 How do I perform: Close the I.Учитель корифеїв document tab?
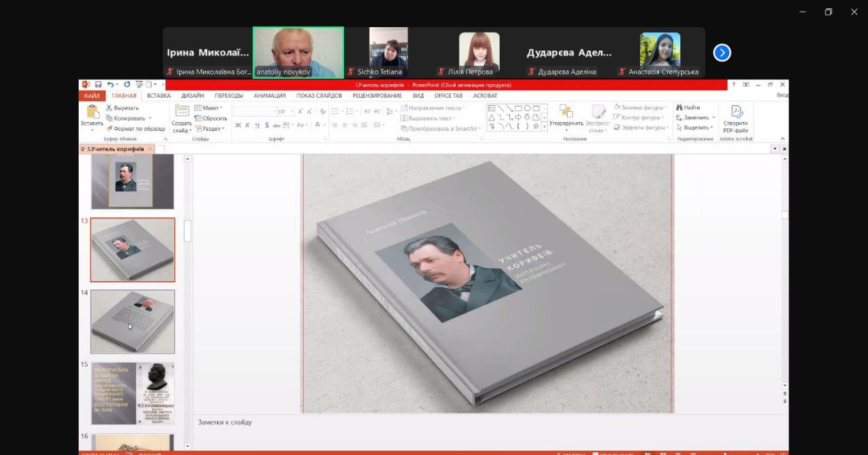pos(150,149)
